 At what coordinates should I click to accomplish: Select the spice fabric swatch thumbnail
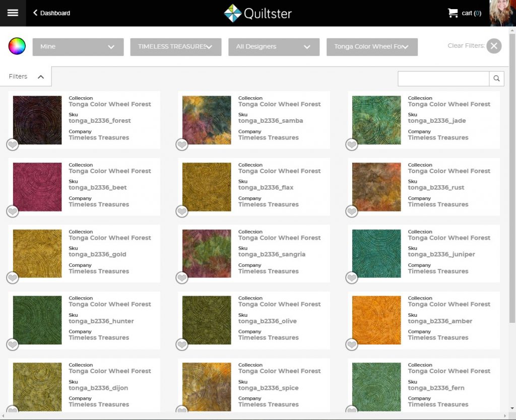click(207, 387)
